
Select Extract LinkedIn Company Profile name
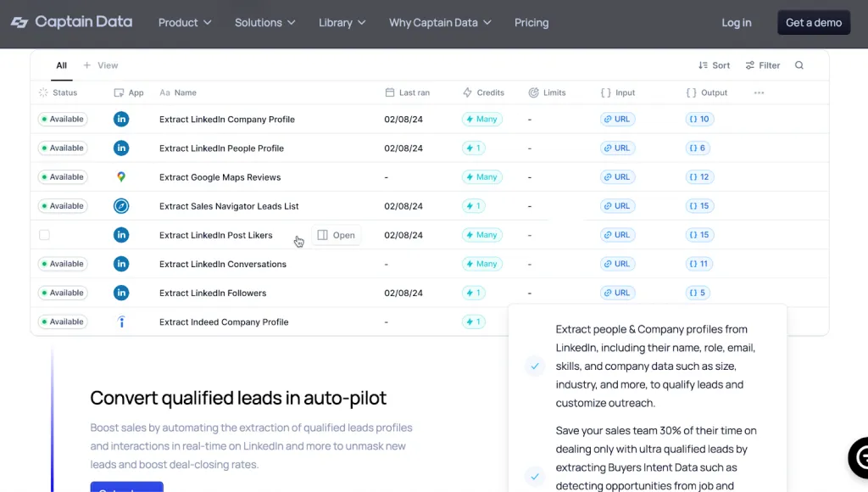coord(227,119)
